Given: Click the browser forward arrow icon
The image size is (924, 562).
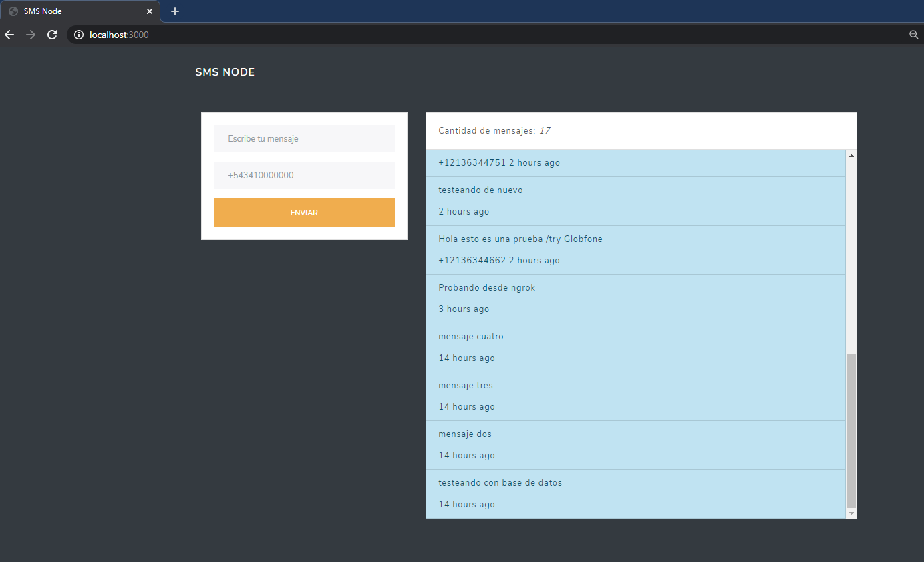Looking at the screenshot, I should coord(31,35).
